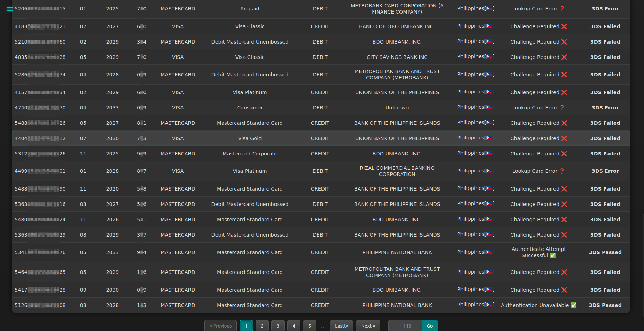The width and height of the screenshot is (644, 331).
Task: Click the Philippines flag in the BANCO DE ORO row
Action: (x=489, y=26)
